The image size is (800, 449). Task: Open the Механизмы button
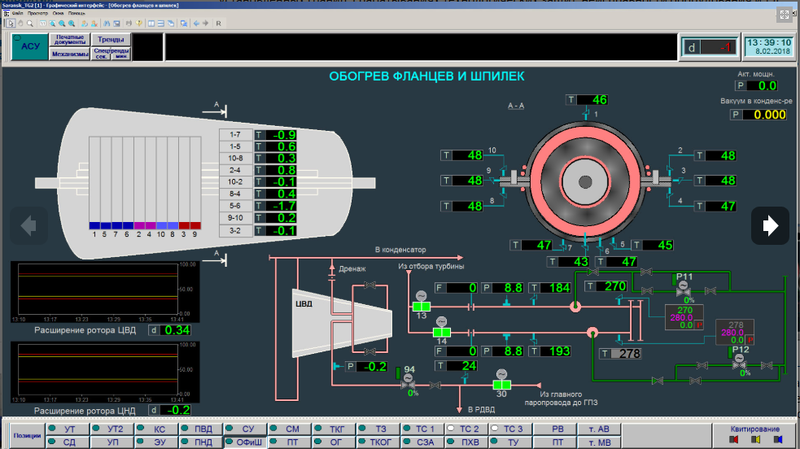click(68, 54)
